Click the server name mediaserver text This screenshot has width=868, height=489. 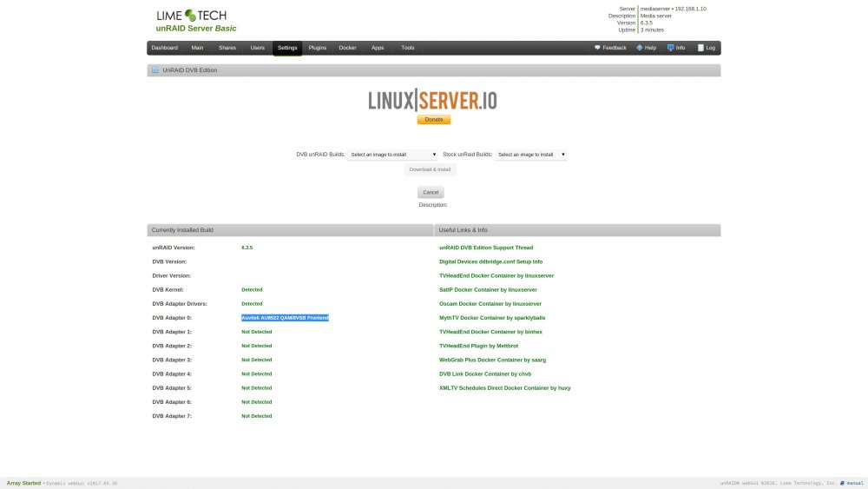(x=654, y=9)
